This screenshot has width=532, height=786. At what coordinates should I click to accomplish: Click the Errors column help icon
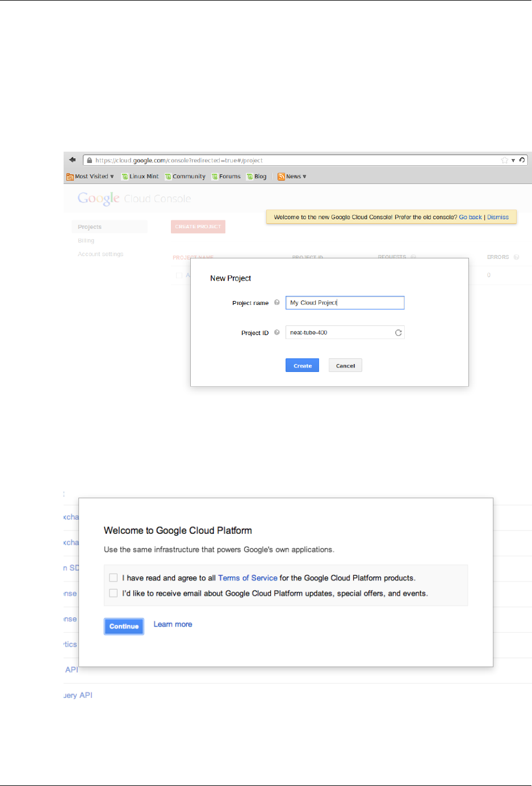point(516,257)
